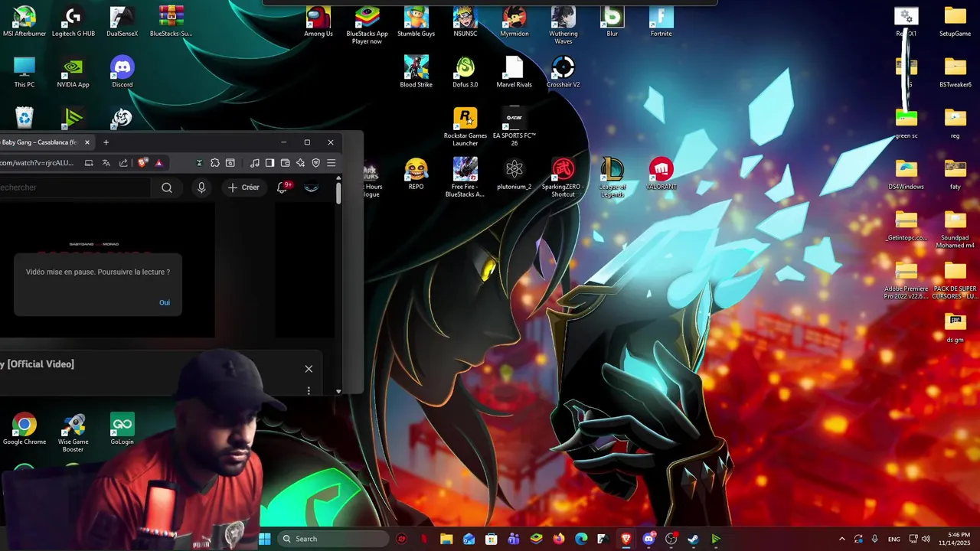Select the SetupGame folder on desktop
The image size is (980, 551).
coord(955,21)
